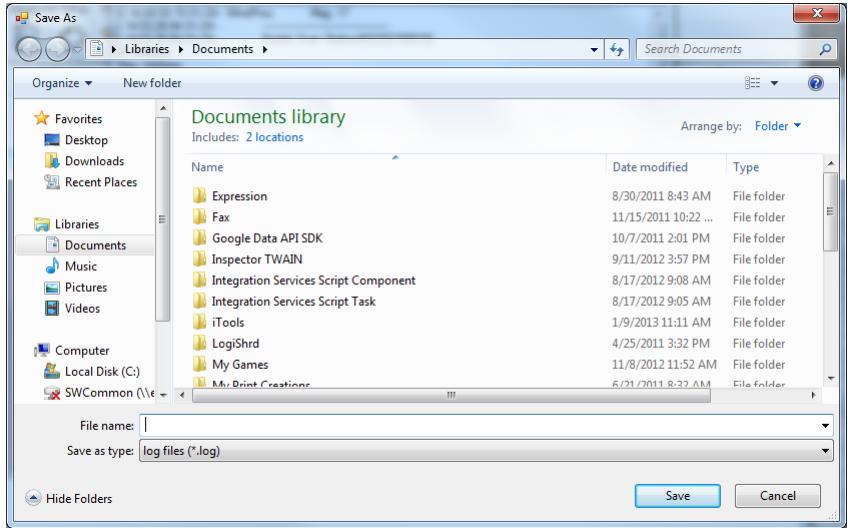Sort by Name column header

[207, 167]
